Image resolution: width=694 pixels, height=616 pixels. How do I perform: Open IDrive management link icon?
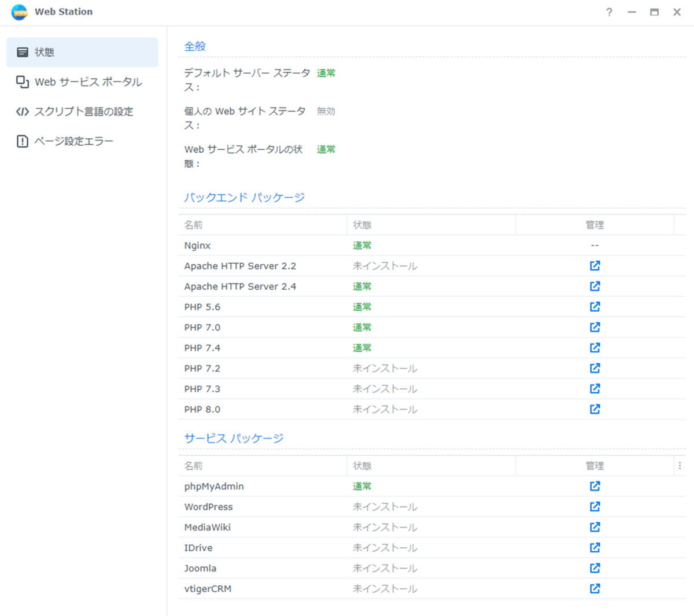(595, 547)
